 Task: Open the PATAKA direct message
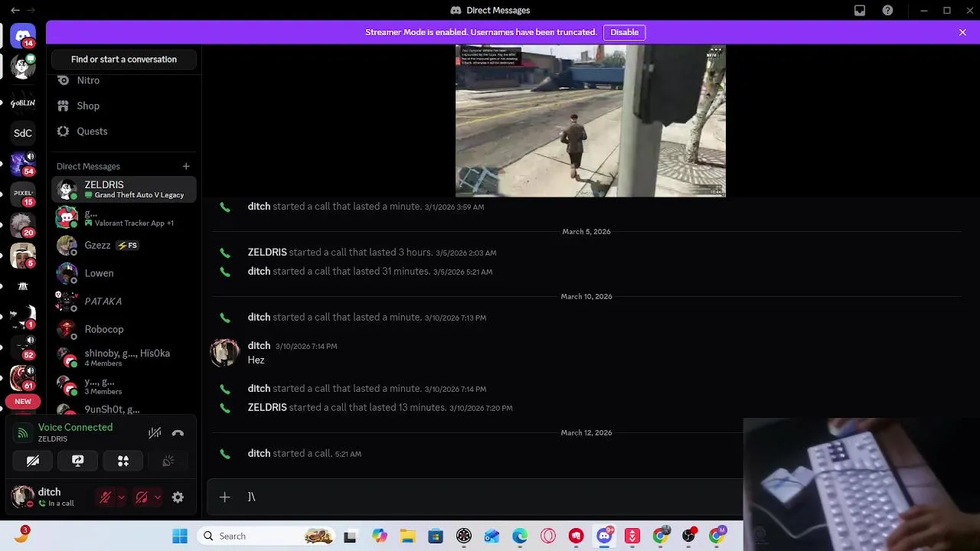(x=124, y=302)
